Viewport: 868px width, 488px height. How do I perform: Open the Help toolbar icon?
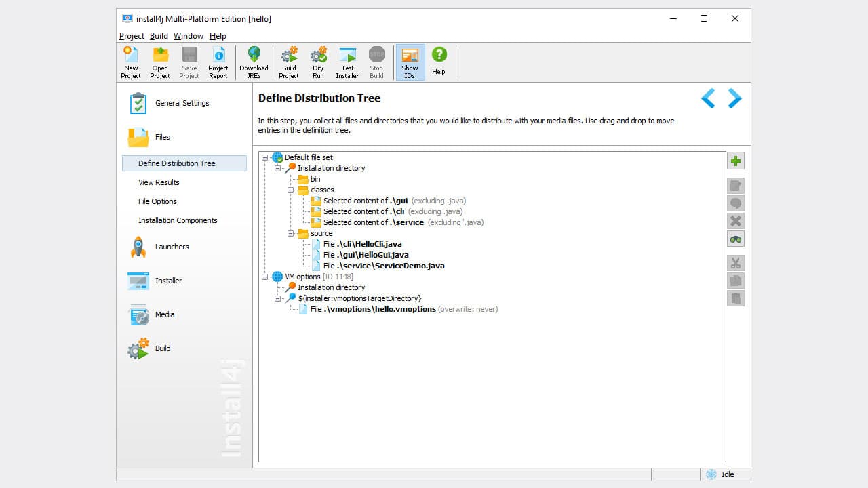coord(439,62)
